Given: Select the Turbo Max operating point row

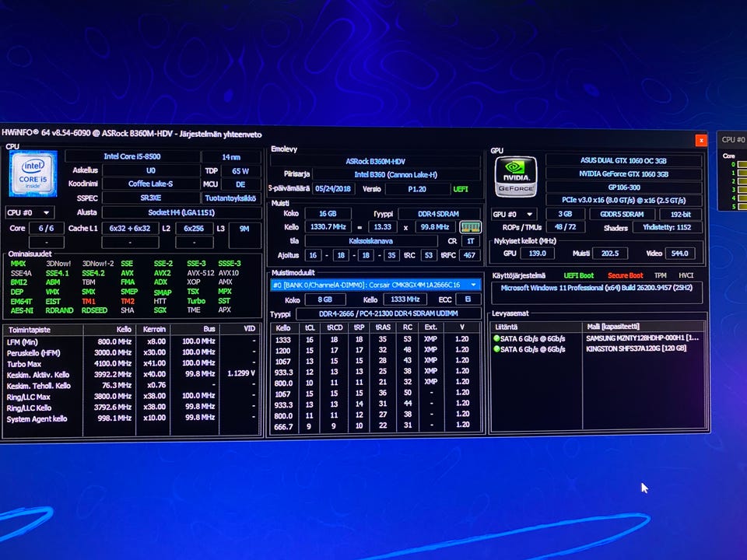Looking at the screenshot, I should pyautogui.click(x=132, y=363).
